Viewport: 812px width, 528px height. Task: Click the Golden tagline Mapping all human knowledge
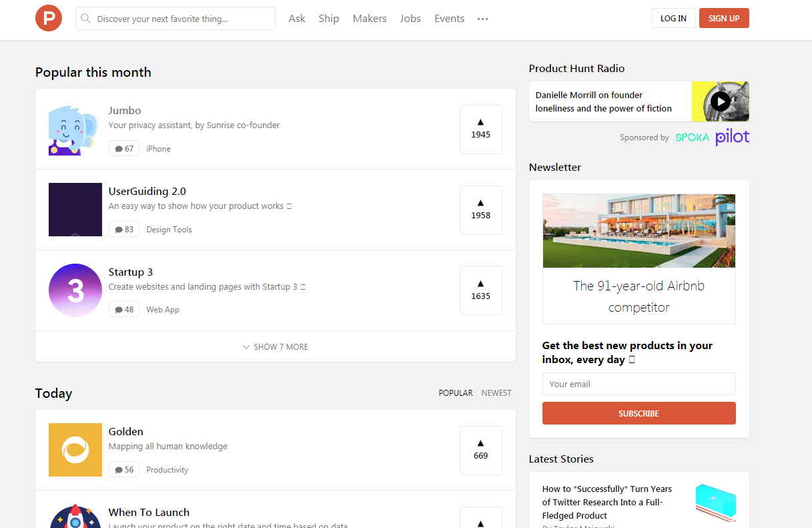[168, 447]
